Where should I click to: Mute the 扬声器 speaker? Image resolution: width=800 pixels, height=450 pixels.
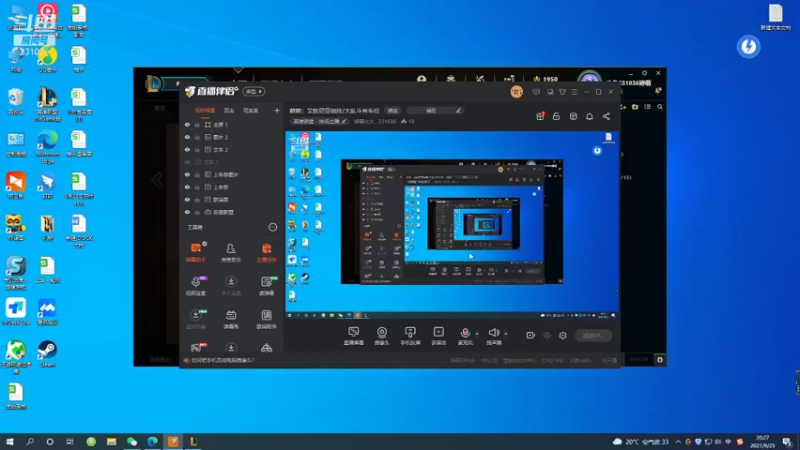point(493,336)
